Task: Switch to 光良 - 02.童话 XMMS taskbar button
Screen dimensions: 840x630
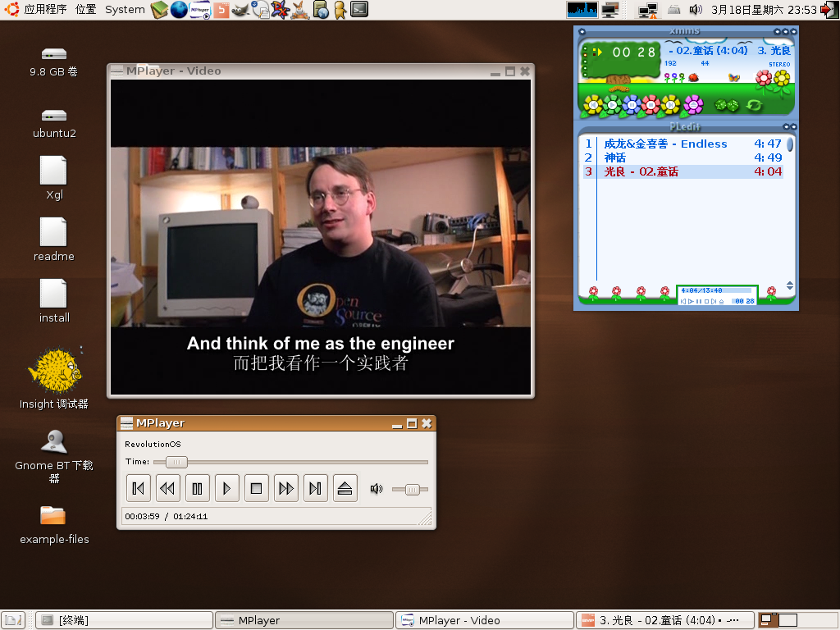Action: point(664,620)
